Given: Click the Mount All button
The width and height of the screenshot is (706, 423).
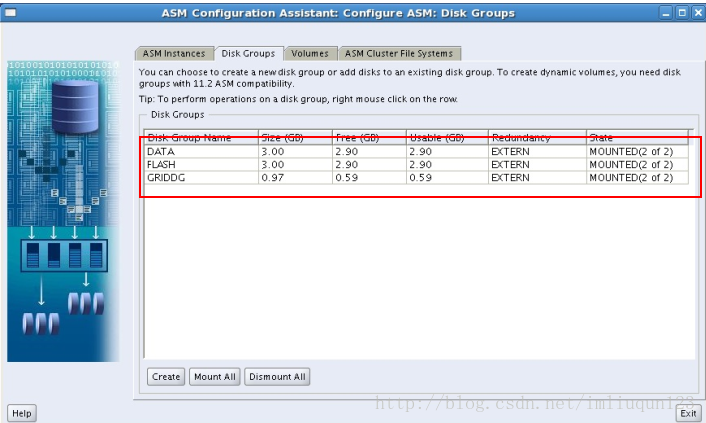Looking at the screenshot, I should click(215, 377).
